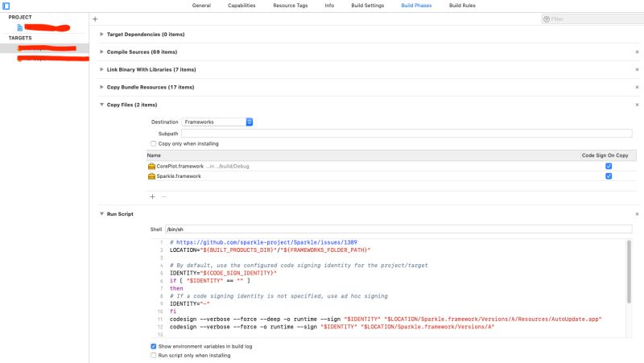Delete the Run Script phase

click(637, 214)
